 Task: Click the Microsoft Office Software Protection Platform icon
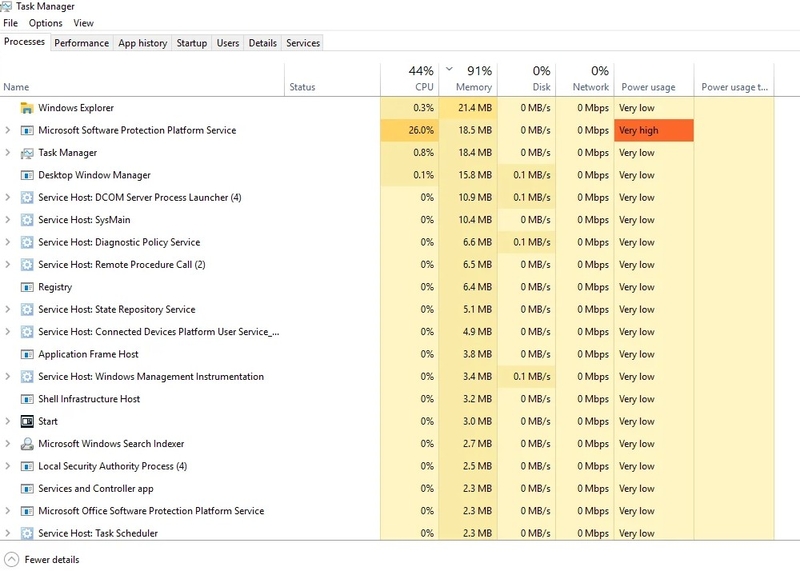tap(27, 511)
